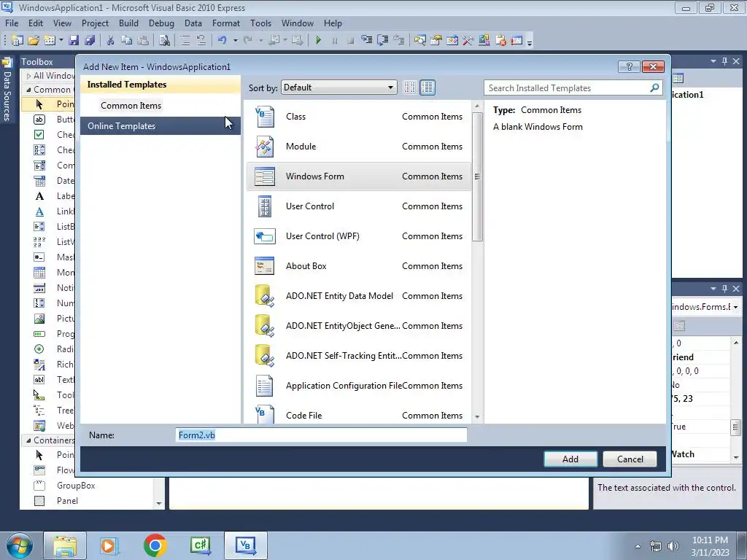Select the User Control template icon
This screenshot has height=560, width=747.
click(x=264, y=206)
